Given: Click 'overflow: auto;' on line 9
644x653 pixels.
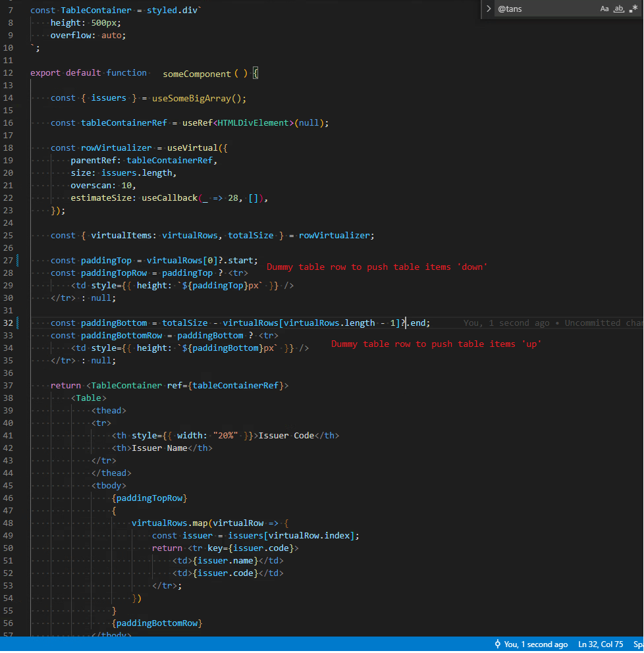Looking at the screenshot, I should pyautogui.click(x=88, y=36).
